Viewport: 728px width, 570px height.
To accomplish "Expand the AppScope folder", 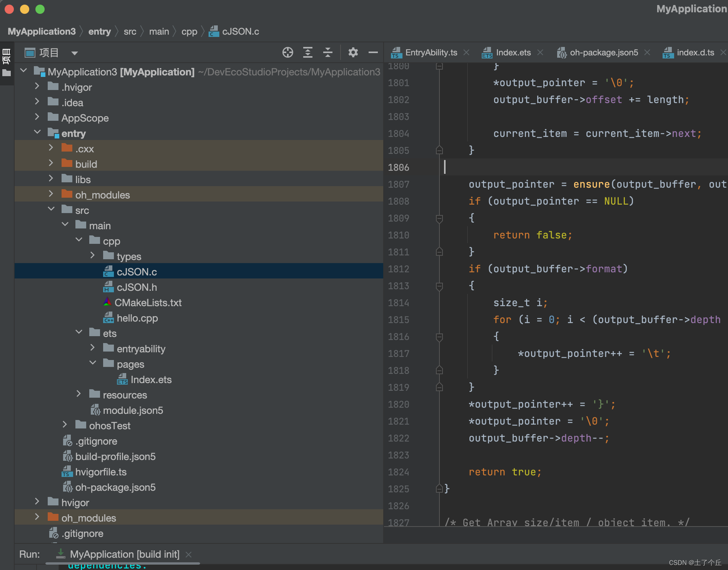I will 37,117.
